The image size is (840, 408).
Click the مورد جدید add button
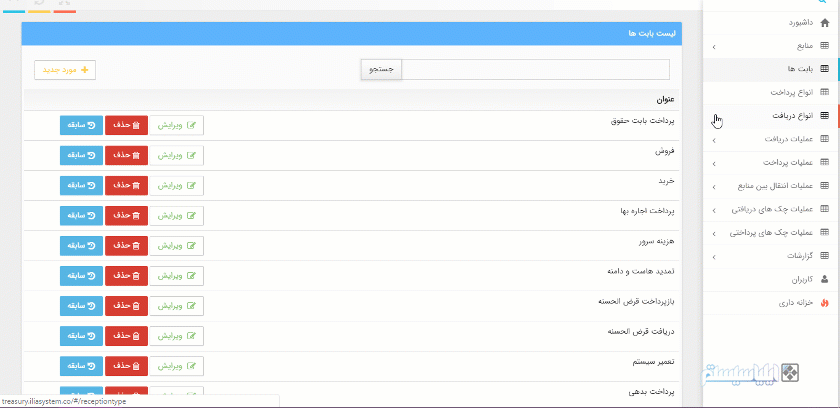point(65,69)
